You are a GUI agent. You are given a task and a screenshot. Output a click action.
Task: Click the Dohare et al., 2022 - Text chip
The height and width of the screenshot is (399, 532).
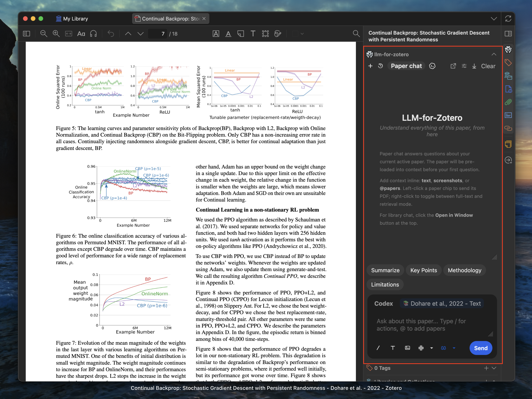pos(442,304)
